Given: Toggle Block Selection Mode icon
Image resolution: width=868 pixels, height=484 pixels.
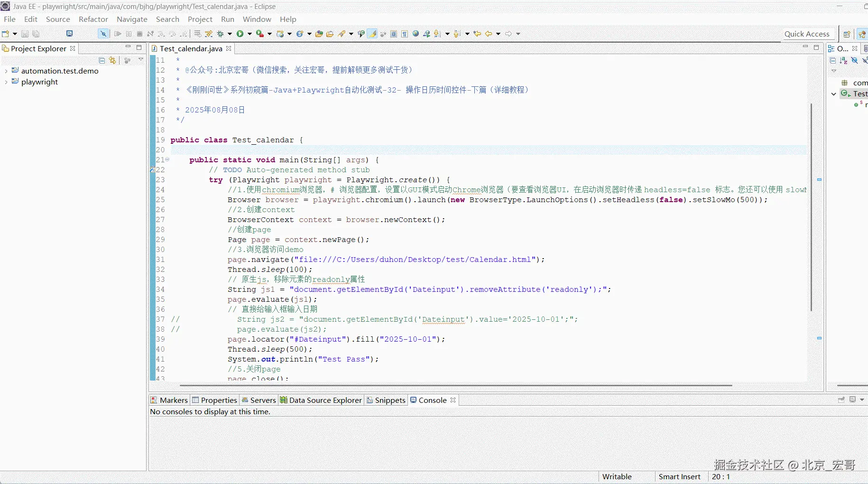Looking at the screenshot, I should pyautogui.click(x=394, y=34).
